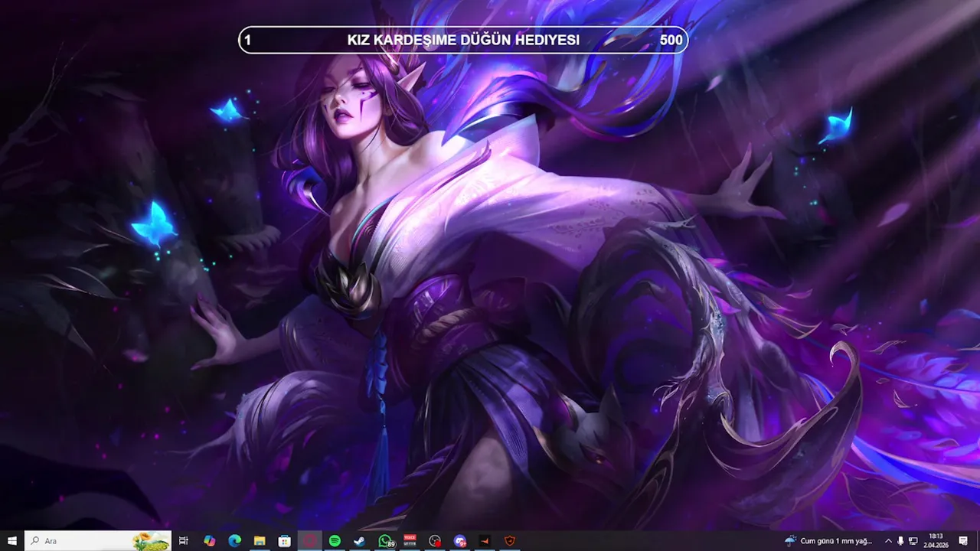This screenshot has width=980, height=551.
Task: Open the Microsoft Store taskbar icon
Action: coord(284,540)
